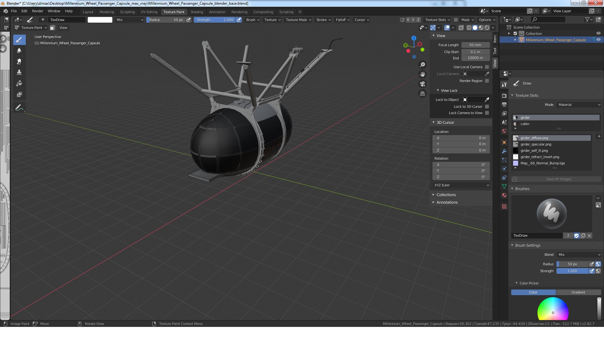Open the Texture Paint mode dropdown
This screenshot has width=604, height=364.
[x=31, y=28]
